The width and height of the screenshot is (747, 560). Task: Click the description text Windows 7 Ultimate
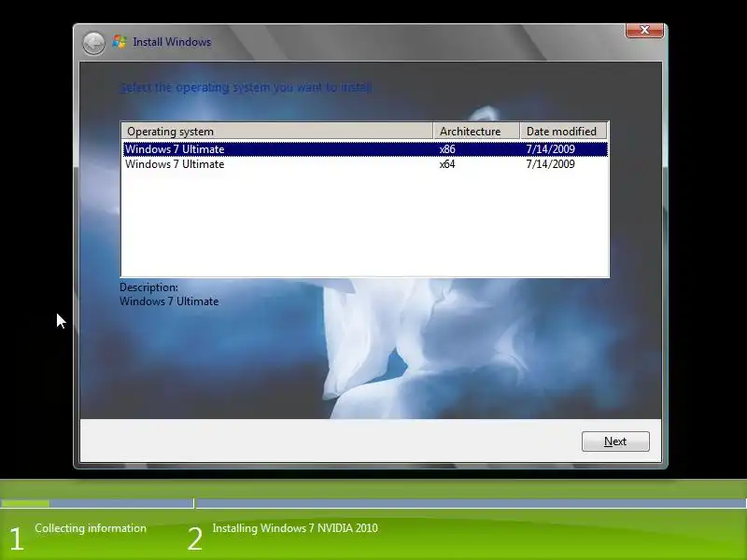(169, 301)
